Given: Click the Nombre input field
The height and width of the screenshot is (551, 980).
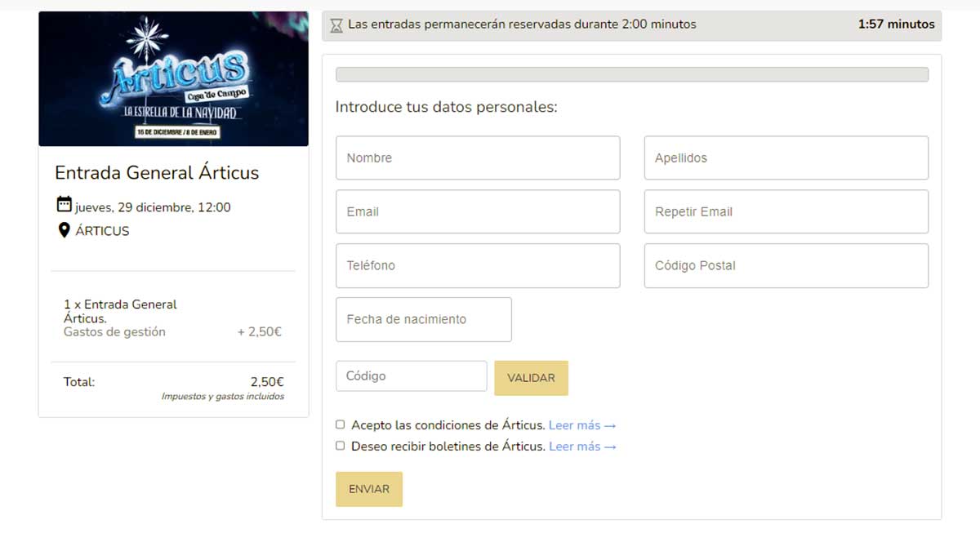Looking at the screenshot, I should tap(477, 158).
